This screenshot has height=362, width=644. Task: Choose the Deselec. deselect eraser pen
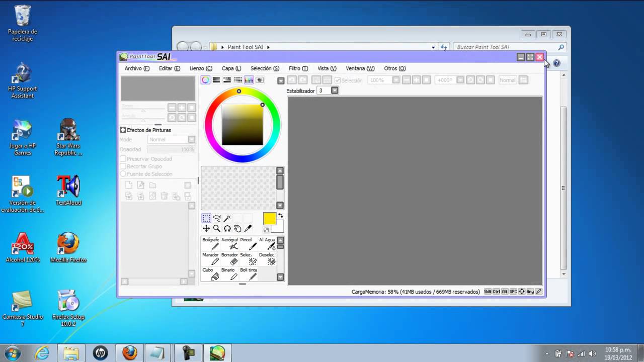pos(267,258)
